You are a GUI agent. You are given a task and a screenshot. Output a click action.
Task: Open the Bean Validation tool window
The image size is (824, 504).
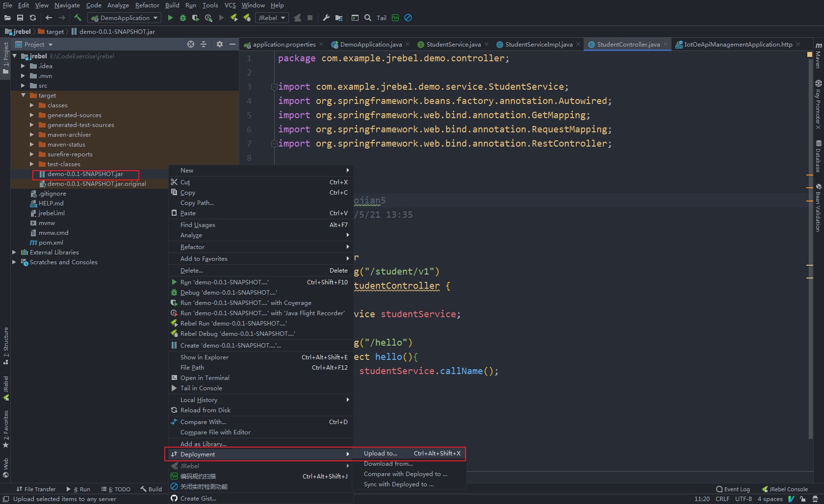[818, 207]
